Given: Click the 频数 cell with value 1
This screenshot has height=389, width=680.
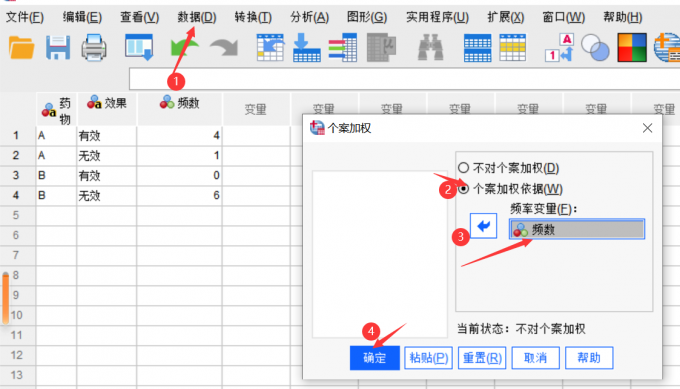Looking at the screenshot, I should pos(180,156).
